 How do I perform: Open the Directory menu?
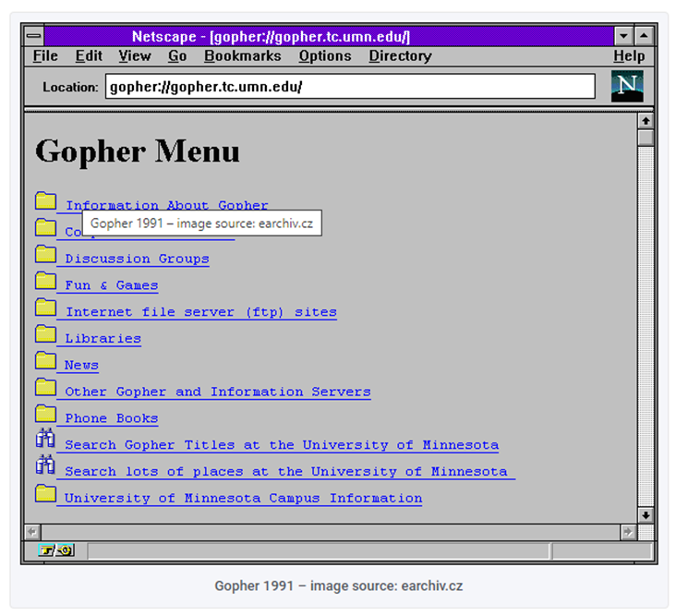[400, 56]
